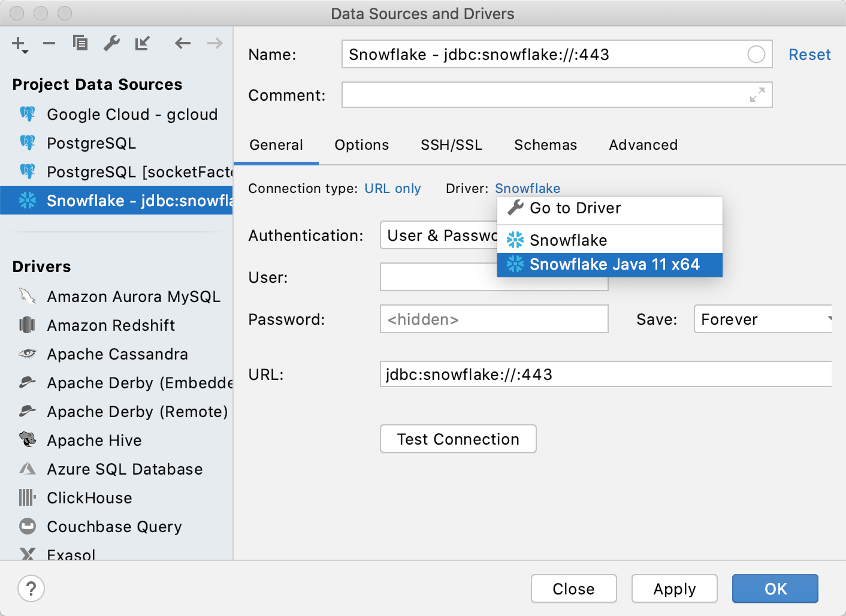
Task: Click the Test Connection button
Action: pyautogui.click(x=458, y=439)
